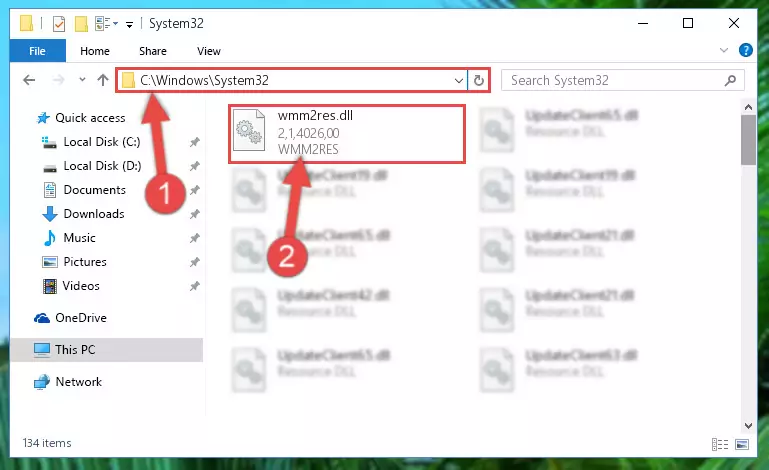Click the Properties icon in quick access toolbar

(59, 24)
